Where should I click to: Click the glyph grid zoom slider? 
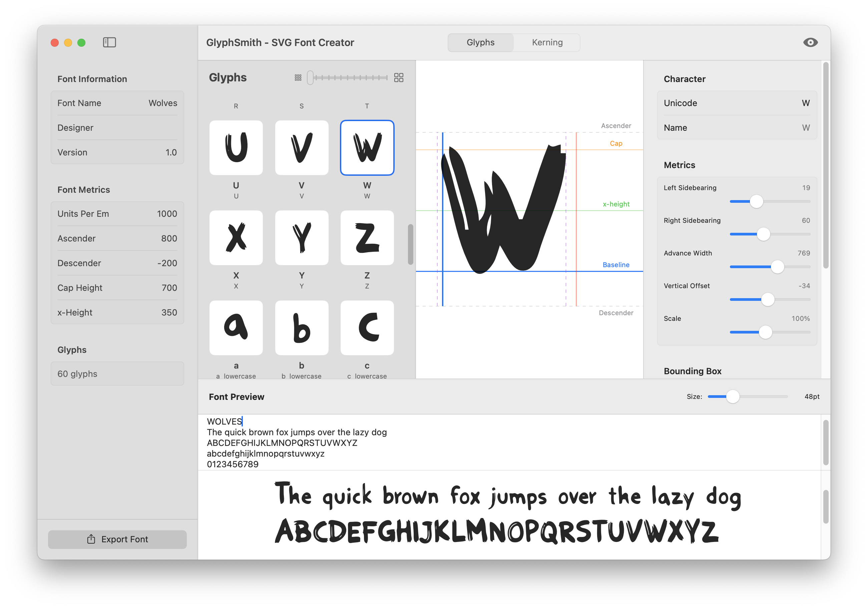[x=311, y=77]
